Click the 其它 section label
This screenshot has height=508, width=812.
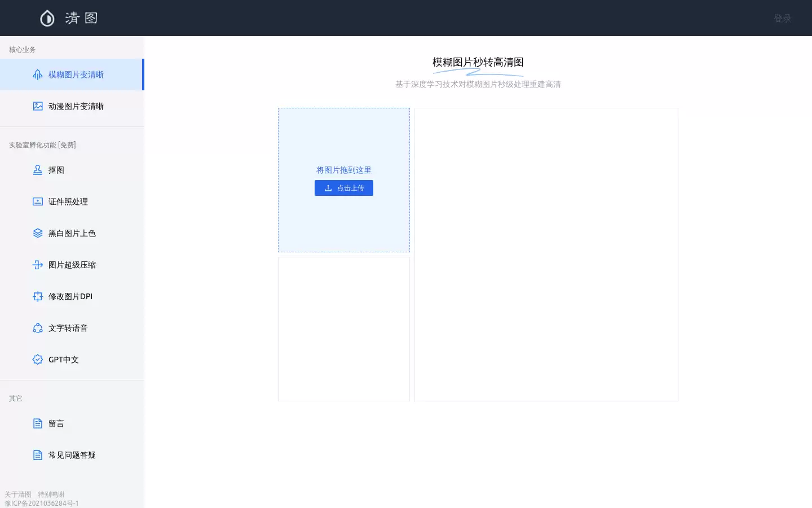point(16,398)
